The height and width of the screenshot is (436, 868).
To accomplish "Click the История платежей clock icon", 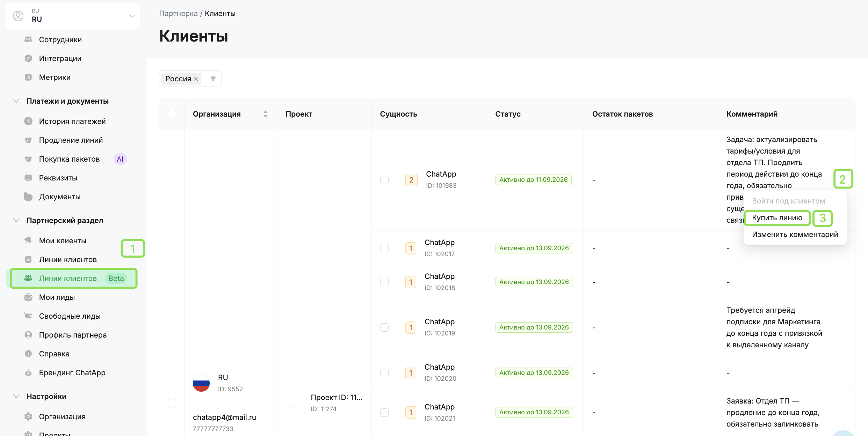I will pyautogui.click(x=28, y=121).
